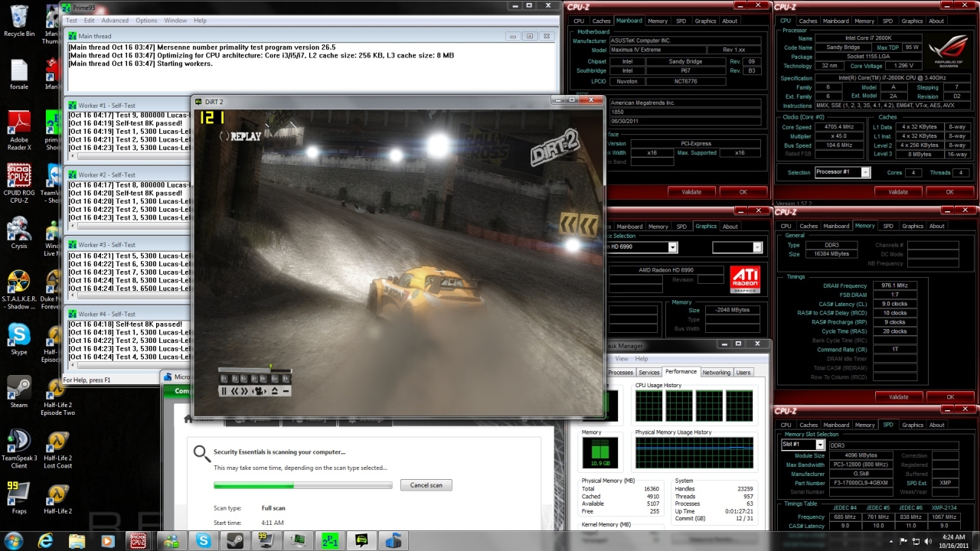Viewport: 980px width, 551px height.
Task: Open Windows Media Player taskbar icon
Action: point(107,540)
